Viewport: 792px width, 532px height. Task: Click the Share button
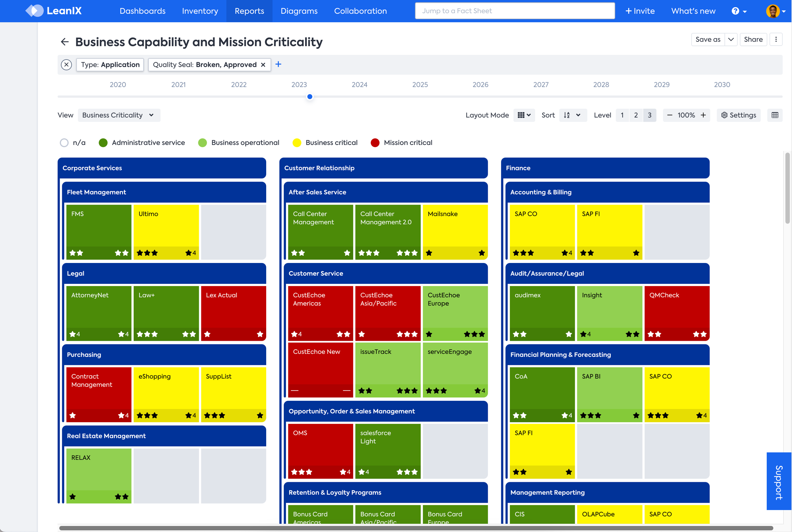[x=753, y=39]
